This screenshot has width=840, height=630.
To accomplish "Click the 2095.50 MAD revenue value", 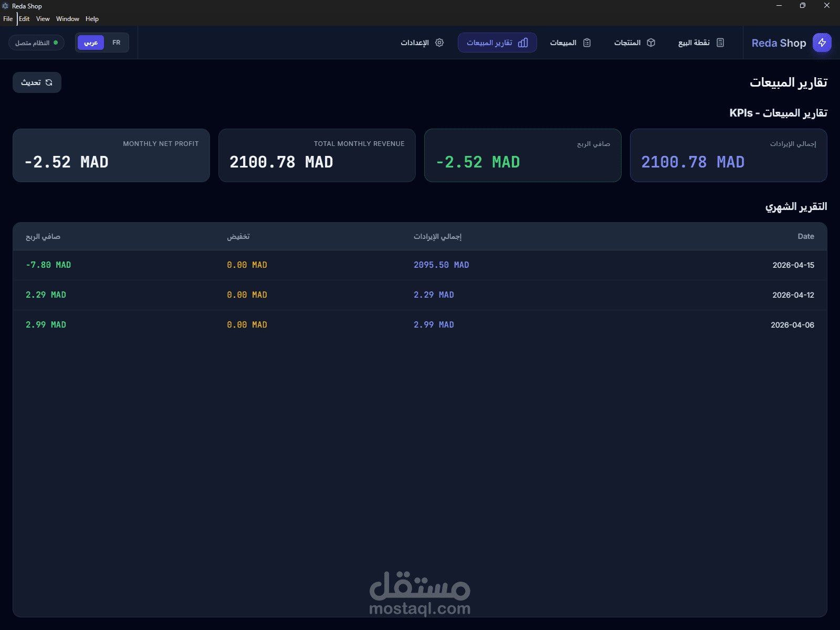I will coord(442,265).
